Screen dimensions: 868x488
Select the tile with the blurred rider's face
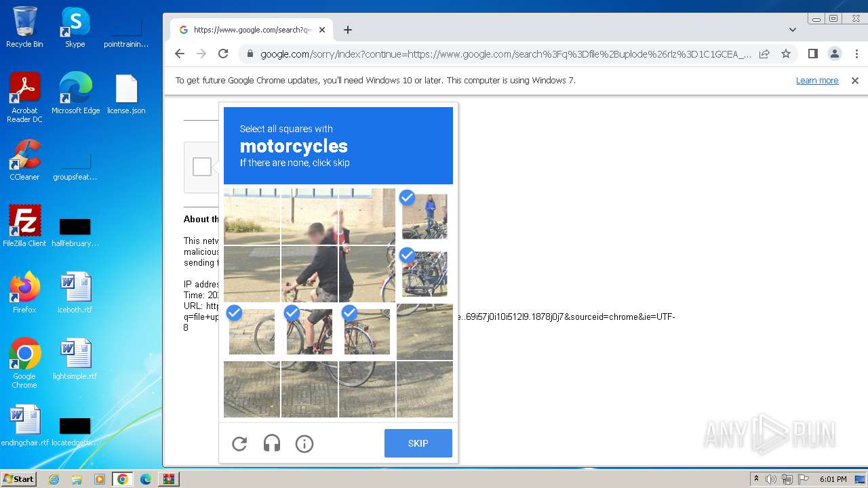pyautogui.click(x=309, y=217)
